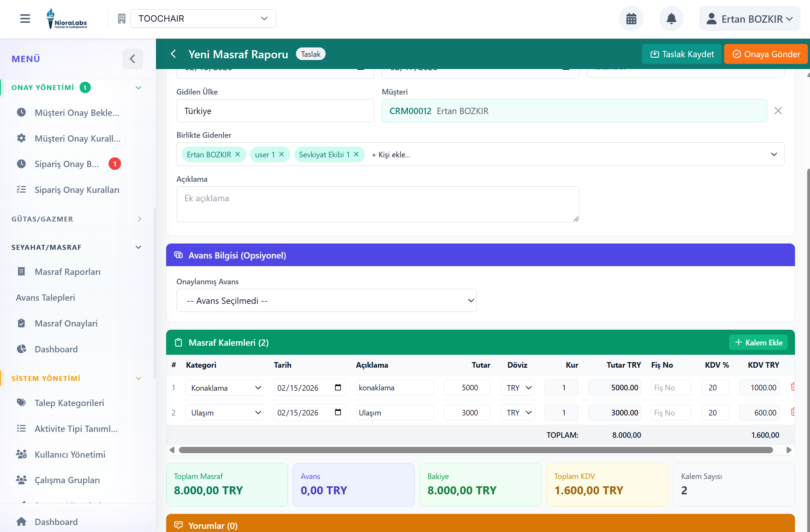Remove the user 1 tag via its X
The height and width of the screenshot is (532, 810).
click(x=282, y=154)
